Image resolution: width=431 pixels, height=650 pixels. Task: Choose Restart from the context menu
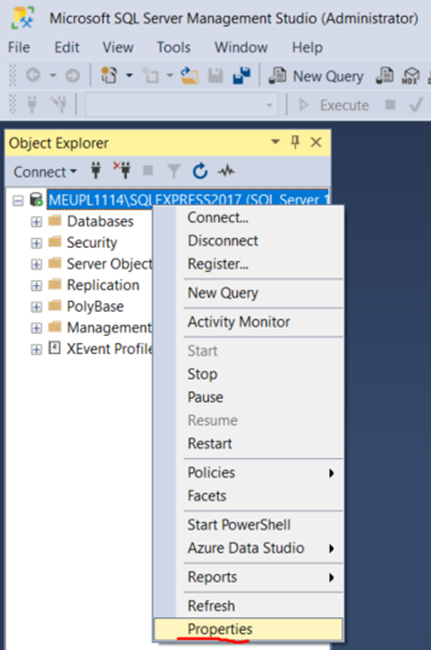tap(210, 444)
